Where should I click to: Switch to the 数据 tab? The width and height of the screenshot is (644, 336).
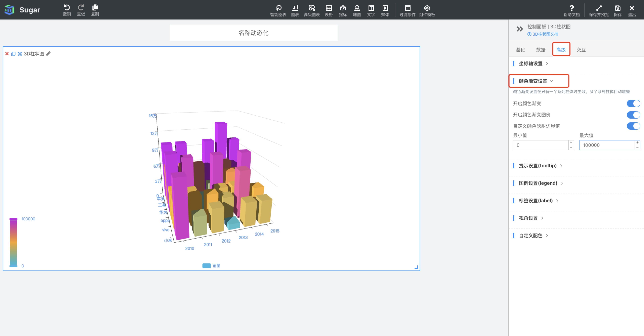tap(541, 50)
